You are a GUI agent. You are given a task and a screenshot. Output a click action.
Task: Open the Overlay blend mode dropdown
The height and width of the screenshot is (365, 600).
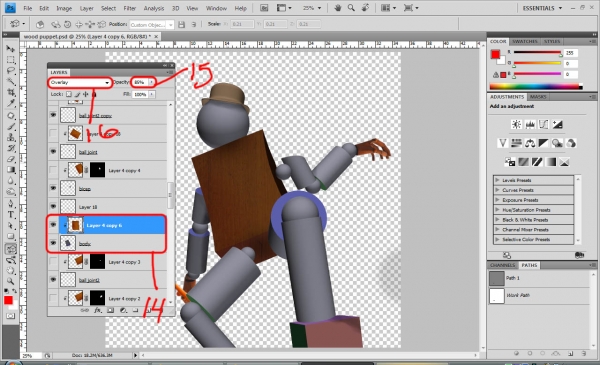[x=80, y=83]
